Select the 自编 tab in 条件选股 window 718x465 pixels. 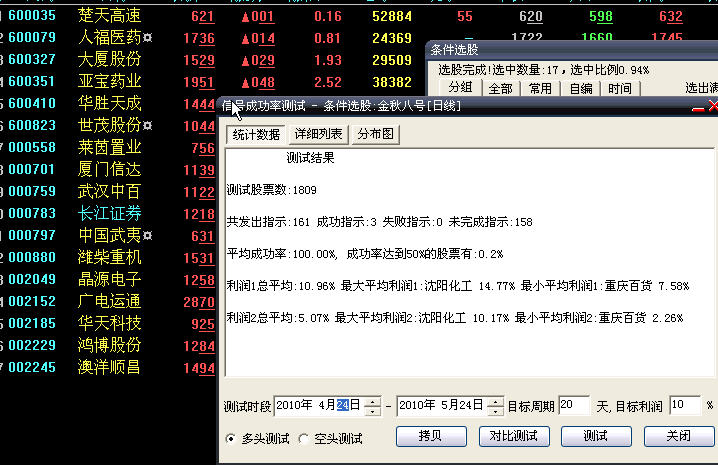tap(581, 88)
